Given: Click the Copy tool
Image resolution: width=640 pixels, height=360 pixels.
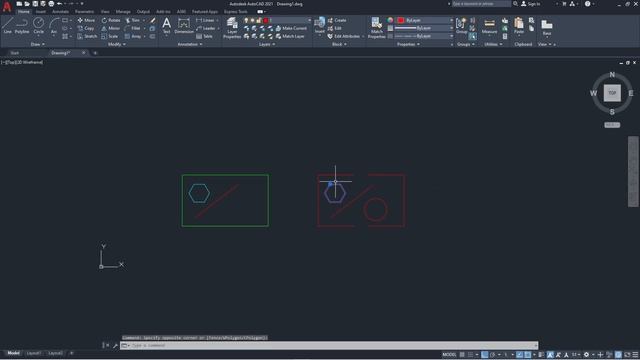Looking at the screenshot, I should tap(86, 28).
